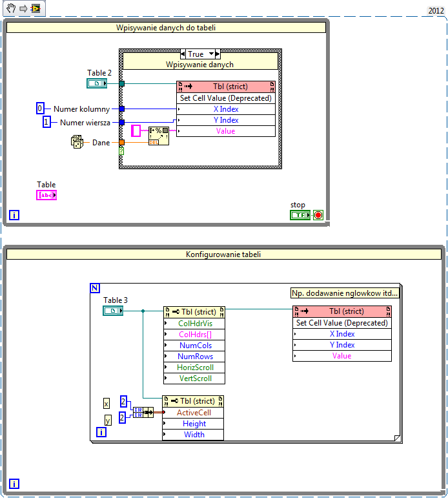Select X Index input in For Loop
448x498 pixels.
[342, 334]
